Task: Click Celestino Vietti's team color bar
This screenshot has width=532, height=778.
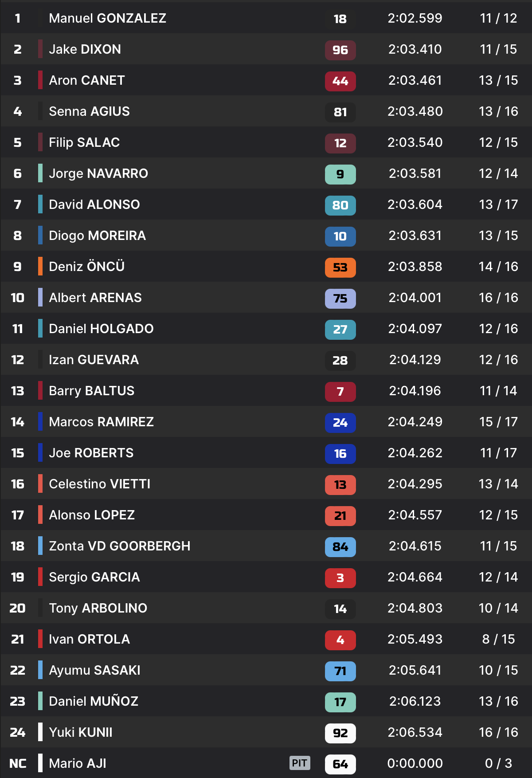Action: pos(40,483)
